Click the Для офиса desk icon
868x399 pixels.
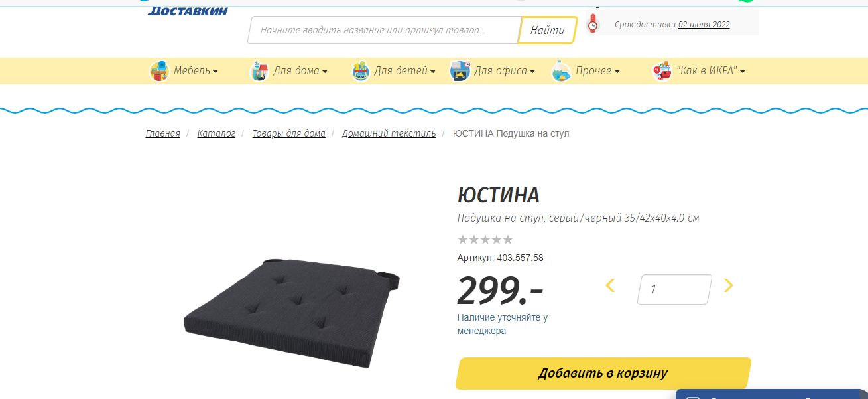click(x=460, y=71)
